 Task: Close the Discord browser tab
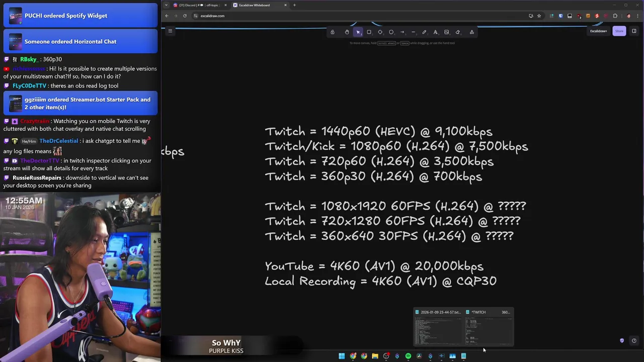pos(225,5)
